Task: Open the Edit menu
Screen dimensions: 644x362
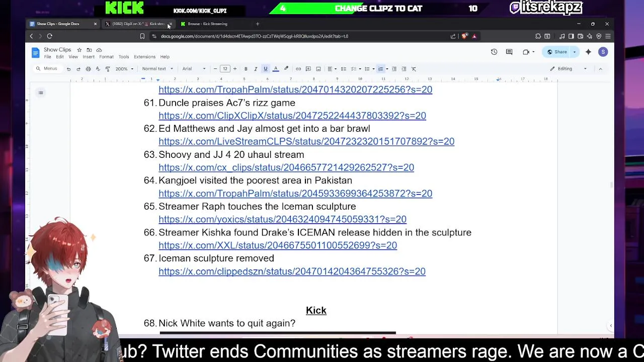Action: pos(60,57)
